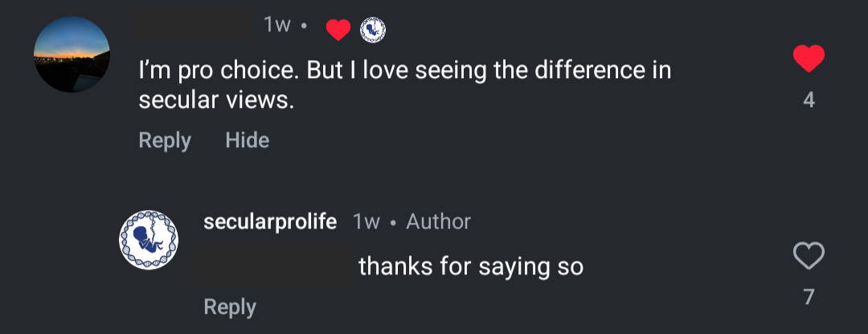
Task: Click the Author label next to secularprolife
Action: click(439, 221)
